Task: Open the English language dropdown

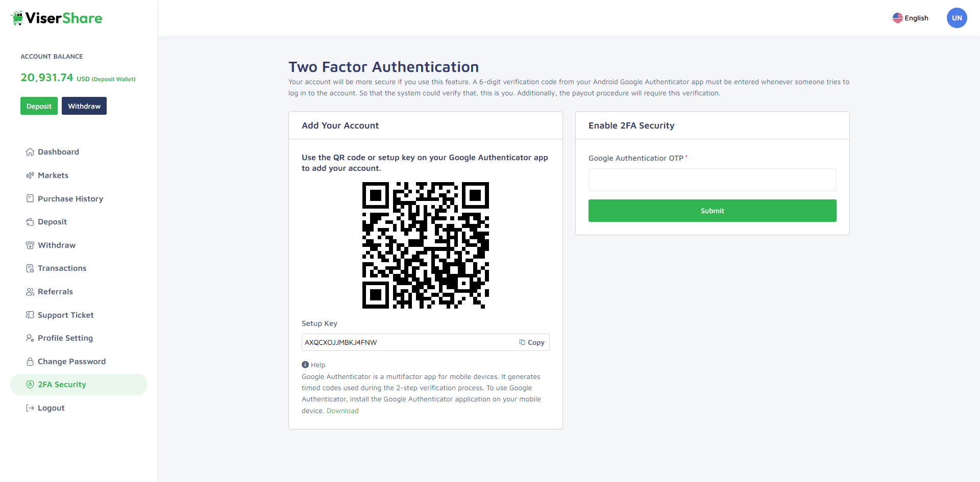Action: 911,18
